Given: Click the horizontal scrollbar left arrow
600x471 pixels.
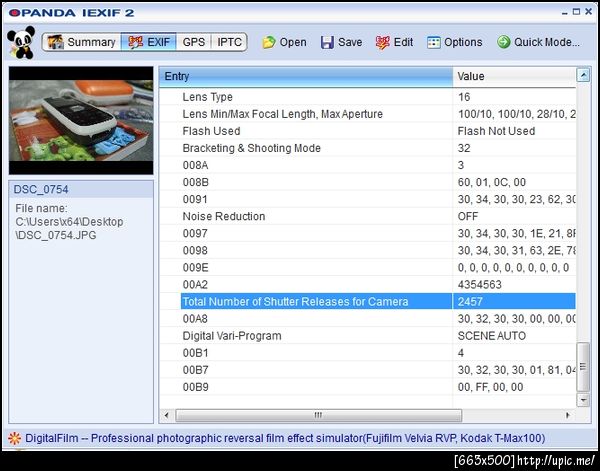Looking at the screenshot, I should tap(166, 415).
